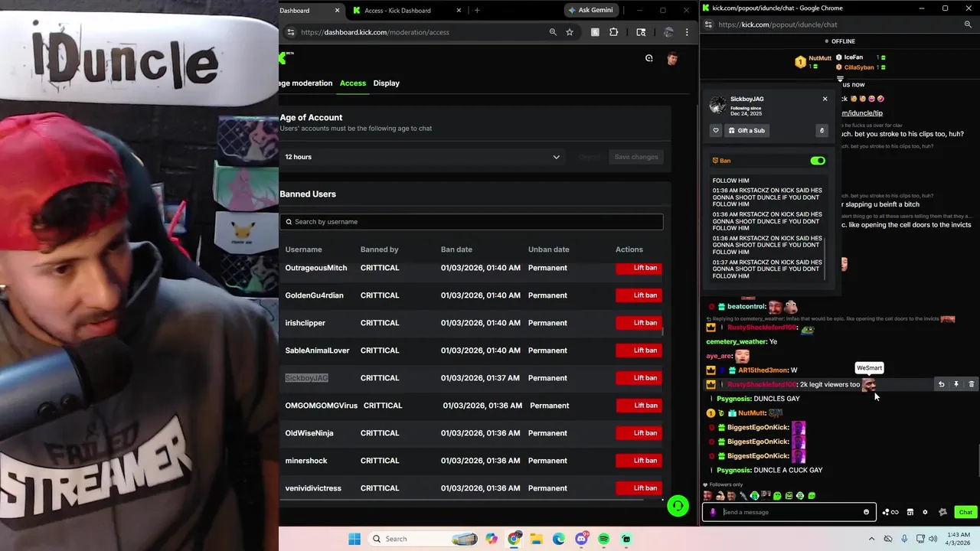Lift ban for minershock
The height and width of the screenshot is (551, 980).
(x=639, y=461)
